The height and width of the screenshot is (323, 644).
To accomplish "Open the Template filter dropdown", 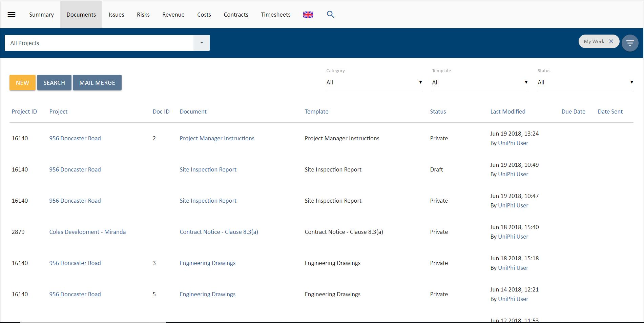I will [x=480, y=82].
